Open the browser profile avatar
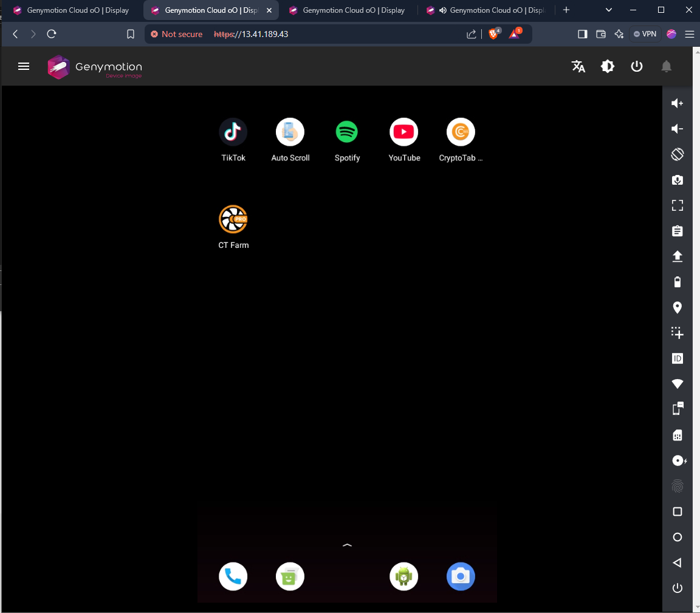Viewport: 700px width, 613px height. click(671, 34)
